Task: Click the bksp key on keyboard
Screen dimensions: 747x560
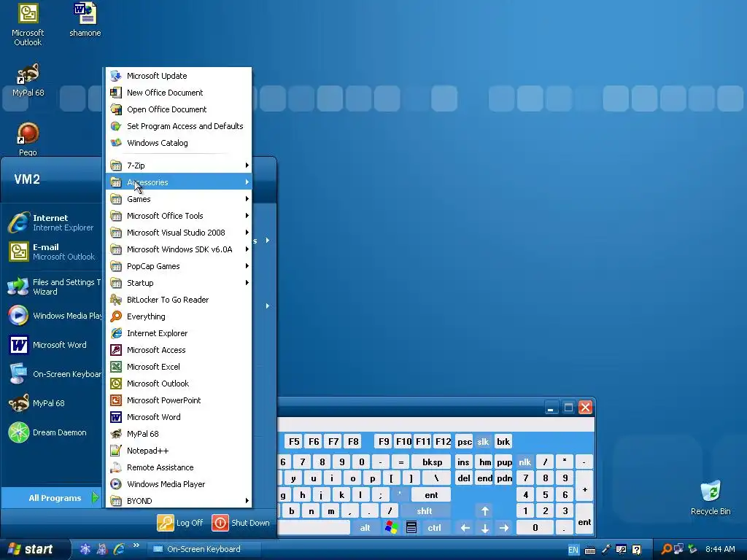Action: coord(432,462)
